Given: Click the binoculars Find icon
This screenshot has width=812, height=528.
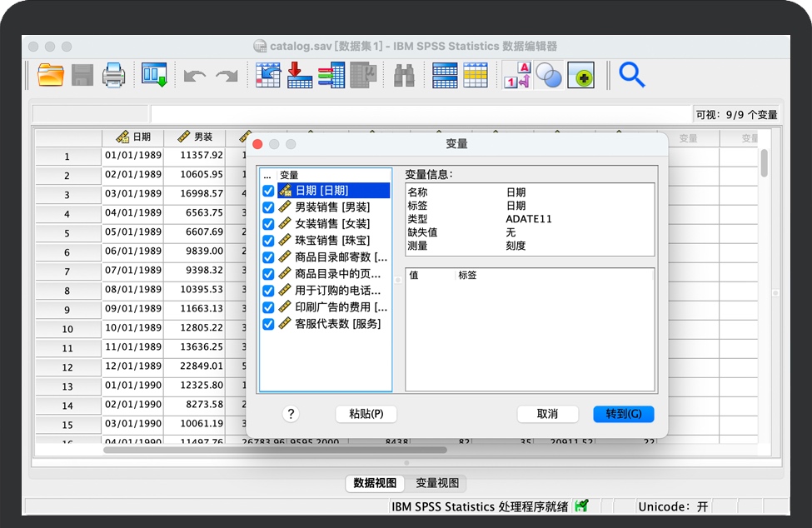Looking at the screenshot, I should [x=404, y=76].
